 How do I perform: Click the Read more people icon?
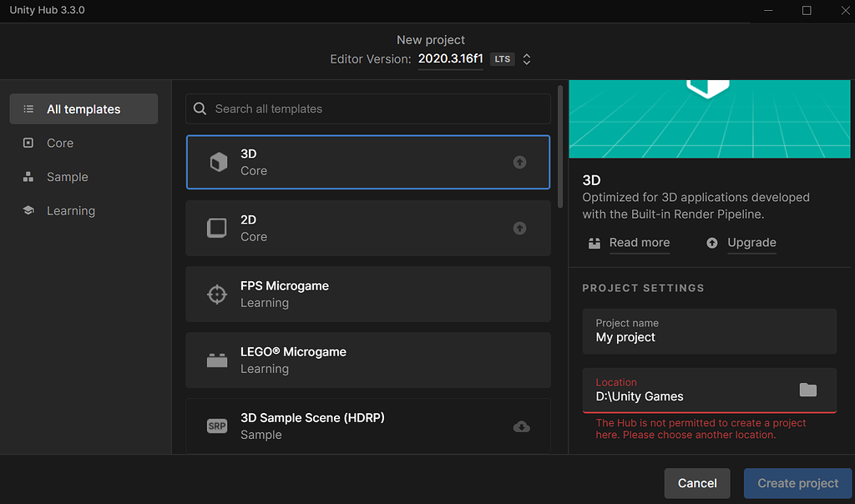click(x=594, y=243)
